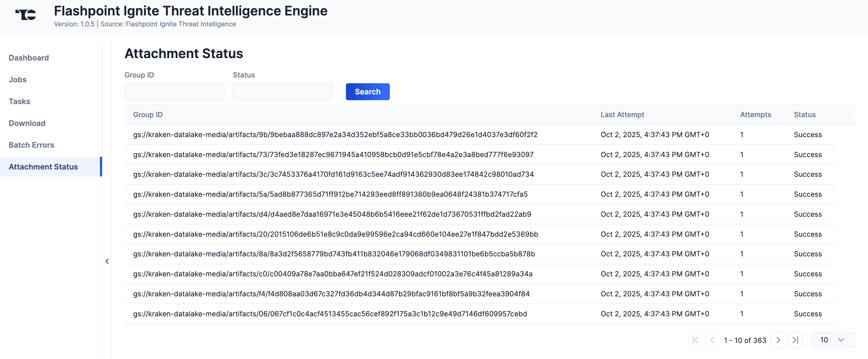Expand the Last Attempt column sorting options
Image resolution: width=868 pixels, height=359 pixels.
tap(622, 114)
